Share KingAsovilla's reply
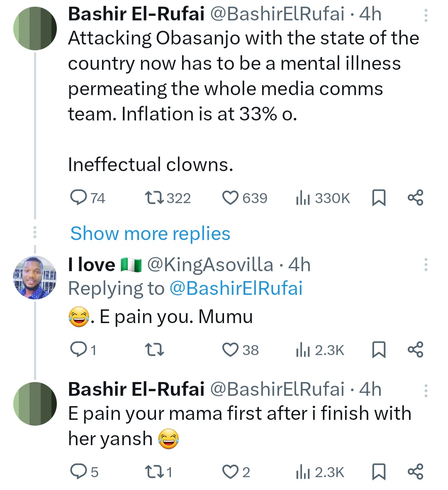448x490 pixels. [x=415, y=350]
